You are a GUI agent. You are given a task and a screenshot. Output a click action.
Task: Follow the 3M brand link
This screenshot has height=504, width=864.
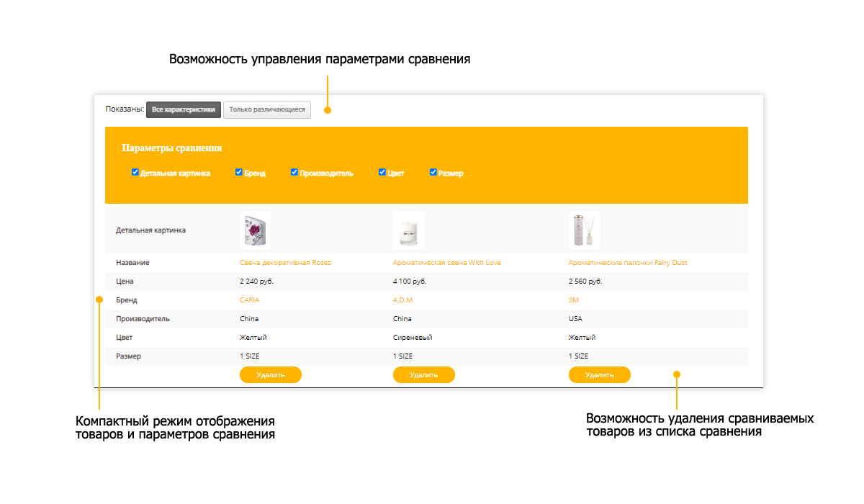coord(574,300)
